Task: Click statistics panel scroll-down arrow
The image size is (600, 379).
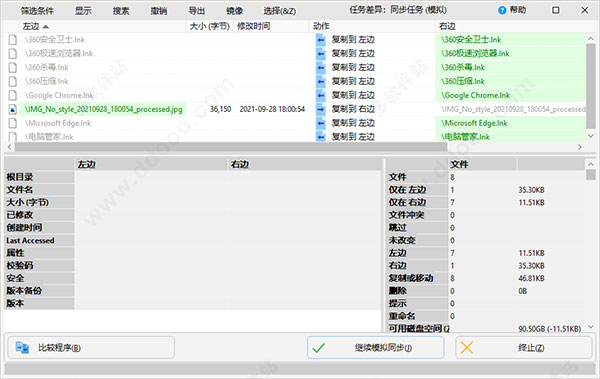Action: (x=591, y=327)
